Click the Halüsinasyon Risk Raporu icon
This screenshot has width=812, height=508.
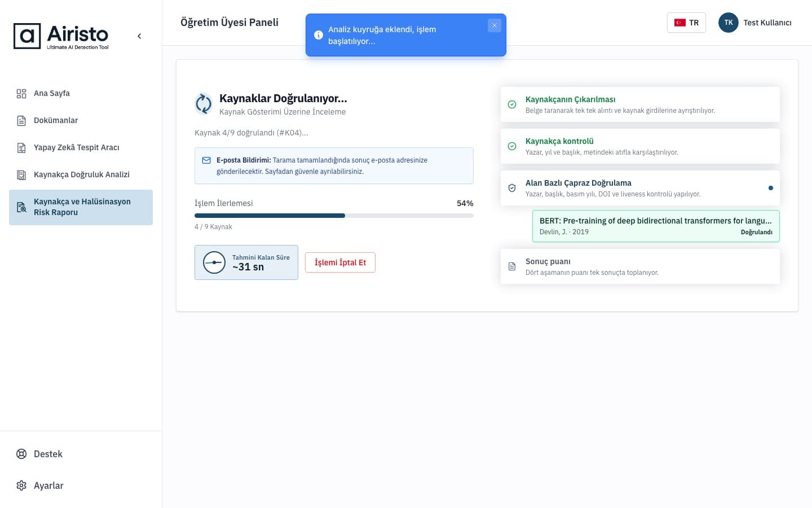coord(21,207)
